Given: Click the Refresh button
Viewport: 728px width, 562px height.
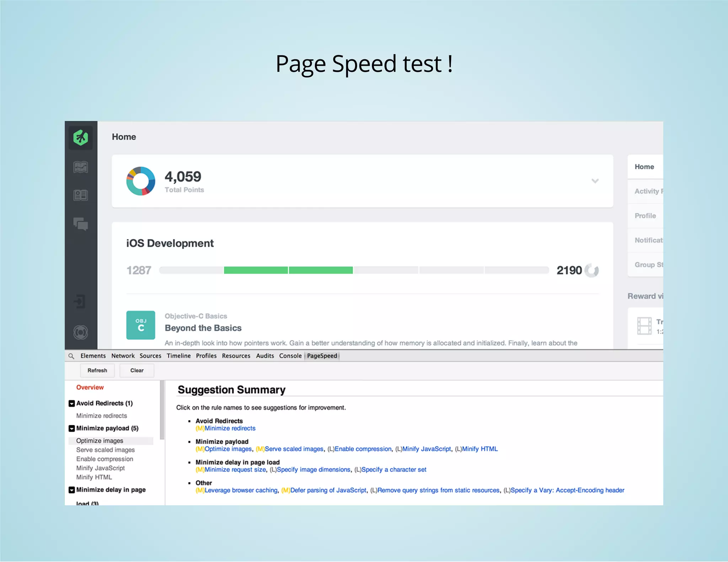Looking at the screenshot, I should [97, 370].
